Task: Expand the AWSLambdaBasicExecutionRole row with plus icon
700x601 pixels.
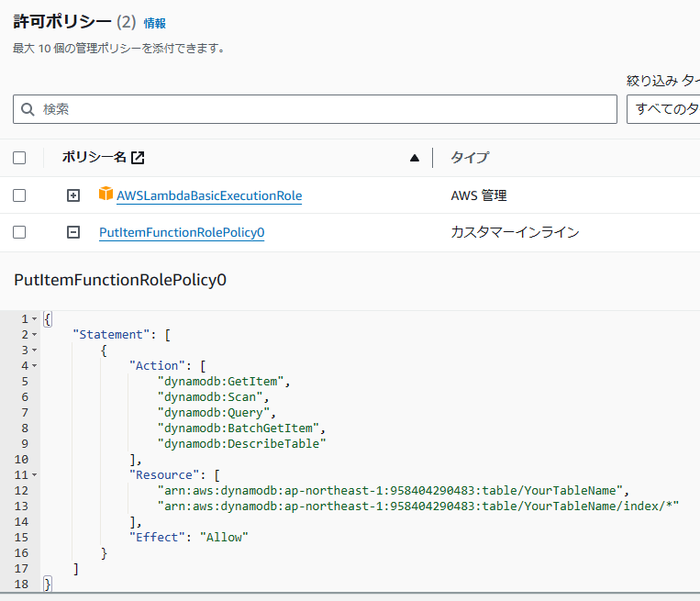Action: [74, 195]
